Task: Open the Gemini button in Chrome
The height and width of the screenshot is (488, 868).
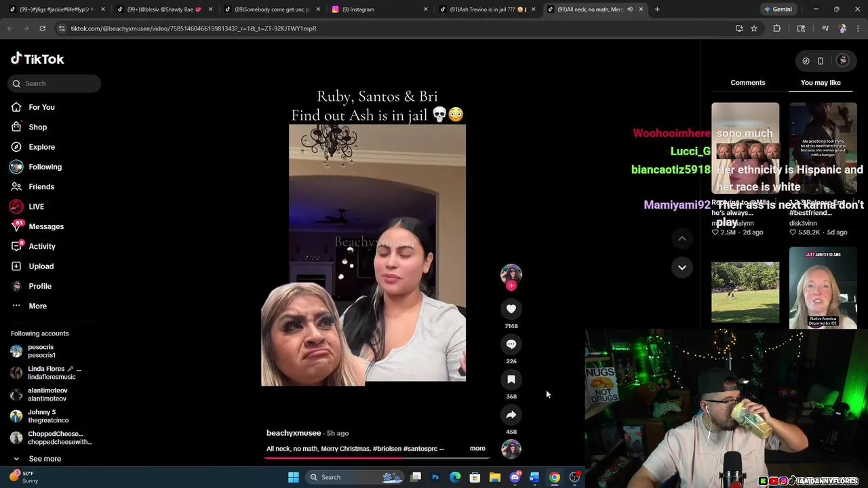Action: (x=777, y=9)
